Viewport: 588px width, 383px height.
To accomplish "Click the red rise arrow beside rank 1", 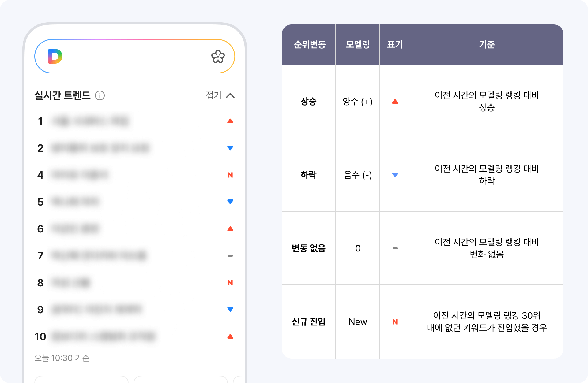I will [x=230, y=121].
